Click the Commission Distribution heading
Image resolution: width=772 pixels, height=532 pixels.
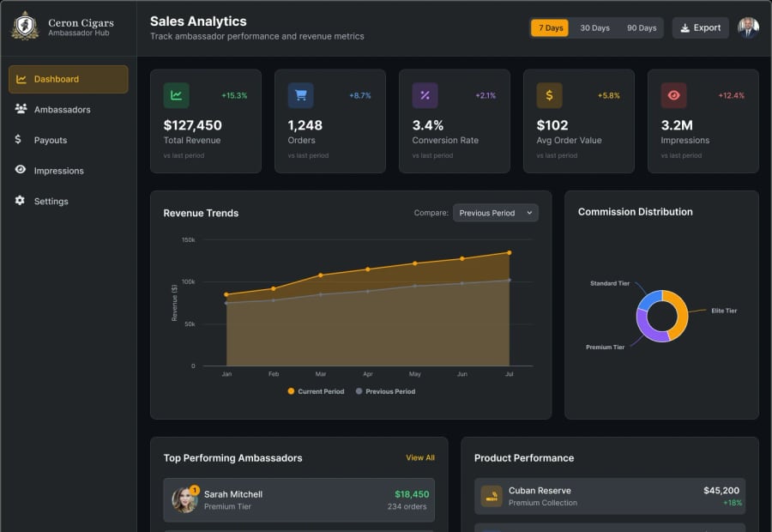click(635, 212)
